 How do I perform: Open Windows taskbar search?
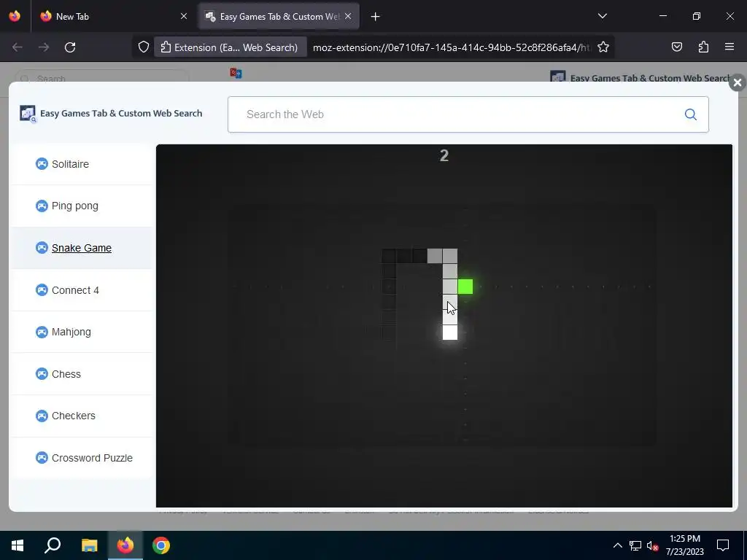[53, 545]
